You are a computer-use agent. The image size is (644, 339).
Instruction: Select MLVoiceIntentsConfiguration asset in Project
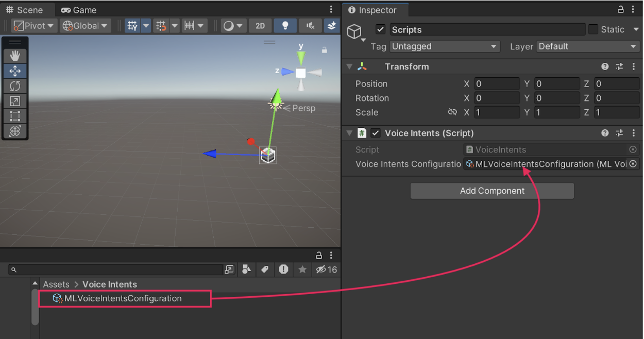[x=123, y=299]
